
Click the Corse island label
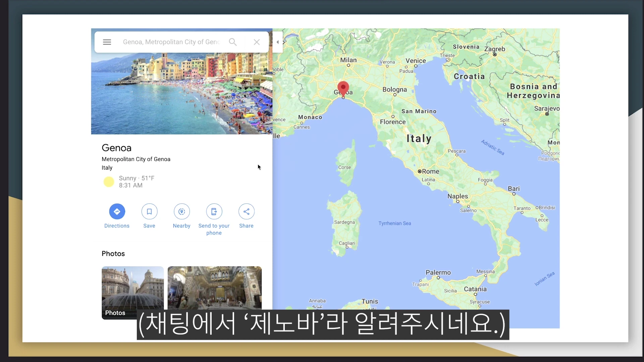coord(344,167)
